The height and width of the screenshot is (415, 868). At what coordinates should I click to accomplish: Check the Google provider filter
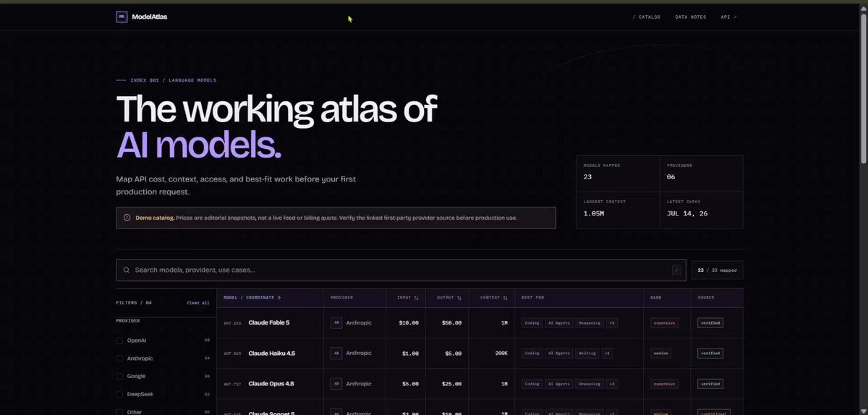(119, 376)
